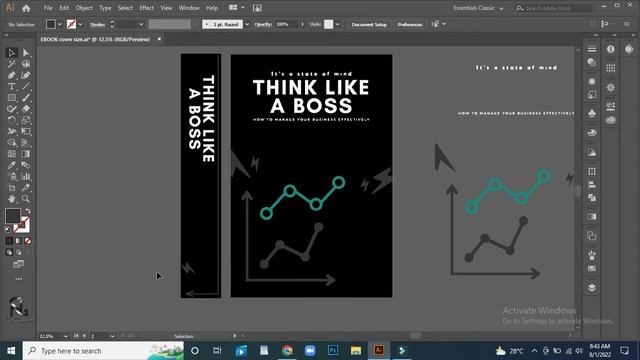Select the Artboard tool

(11, 188)
